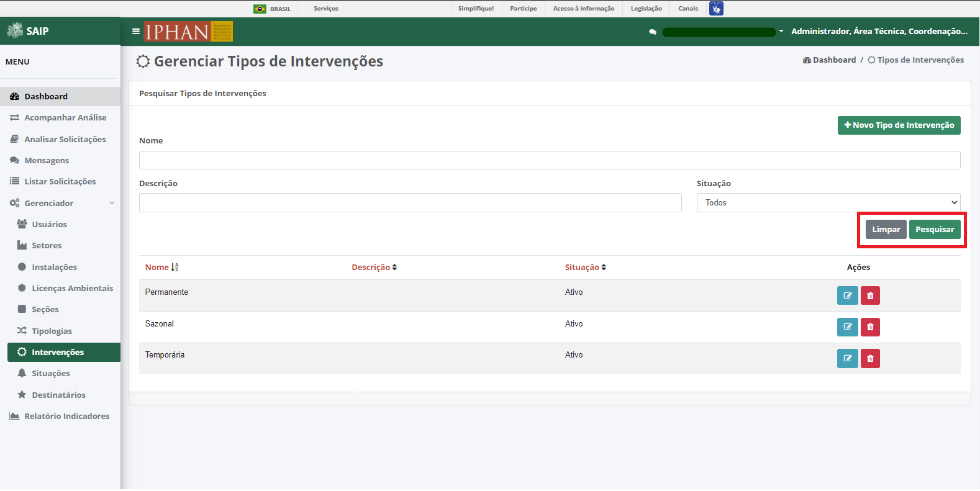This screenshot has width=980, height=491.
Task: Click the SAIP logo in sidebar
Action: [28, 30]
